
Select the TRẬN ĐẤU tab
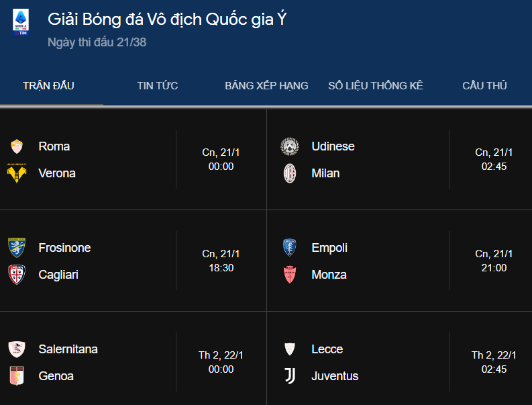(x=48, y=85)
